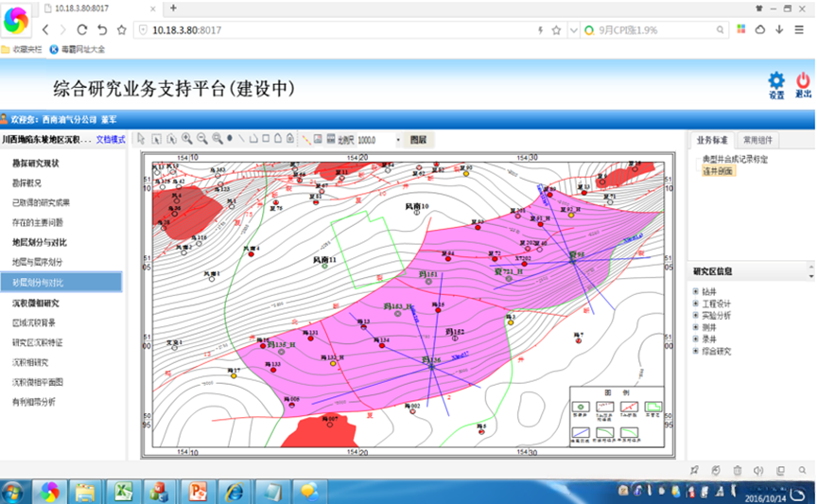Open 地层与层序划分 menu entry
This screenshot has height=504, width=818.
pos(37,262)
